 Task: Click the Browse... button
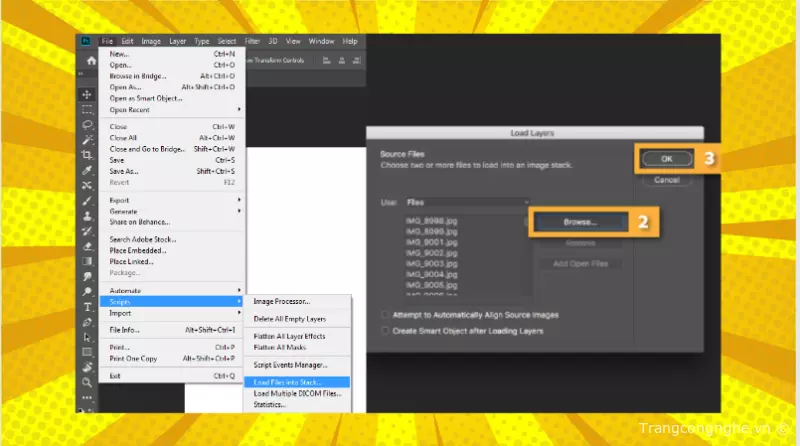tap(579, 222)
